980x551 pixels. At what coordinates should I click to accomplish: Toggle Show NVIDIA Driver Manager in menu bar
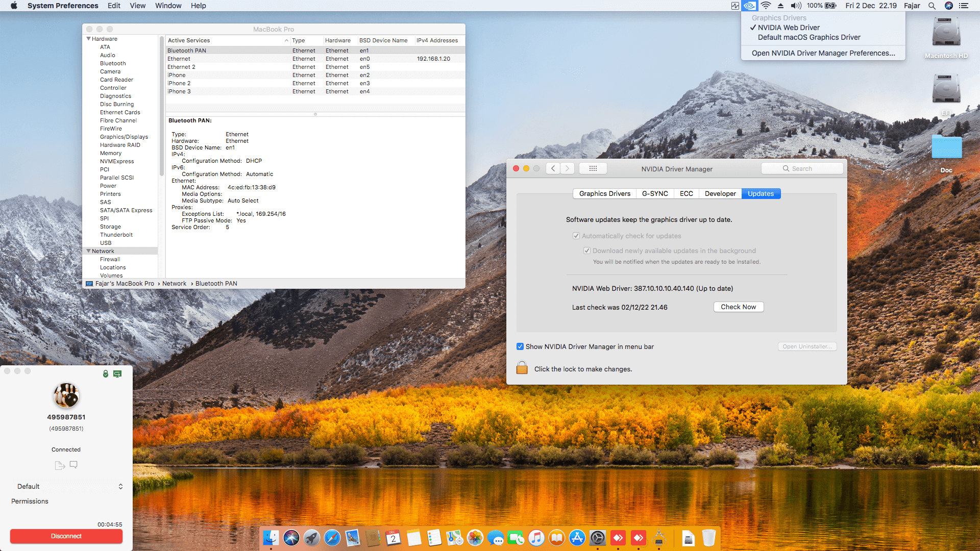[520, 346]
